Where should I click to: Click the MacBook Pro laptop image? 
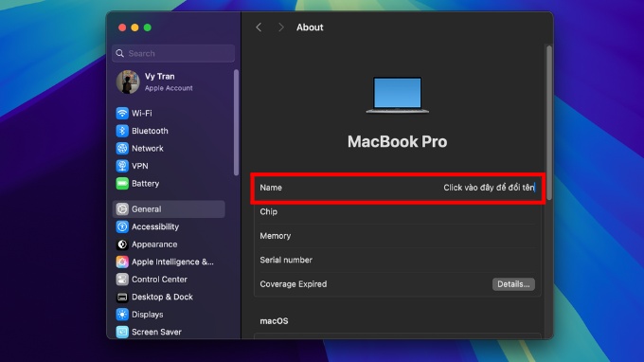[397, 95]
